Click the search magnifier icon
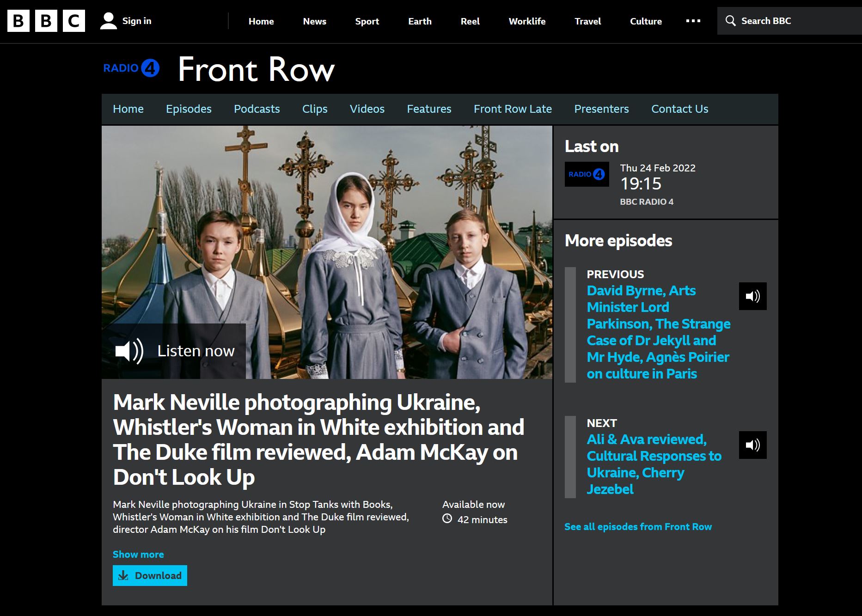Viewport: 862px width, 616px height. click(x=730, y=21)
